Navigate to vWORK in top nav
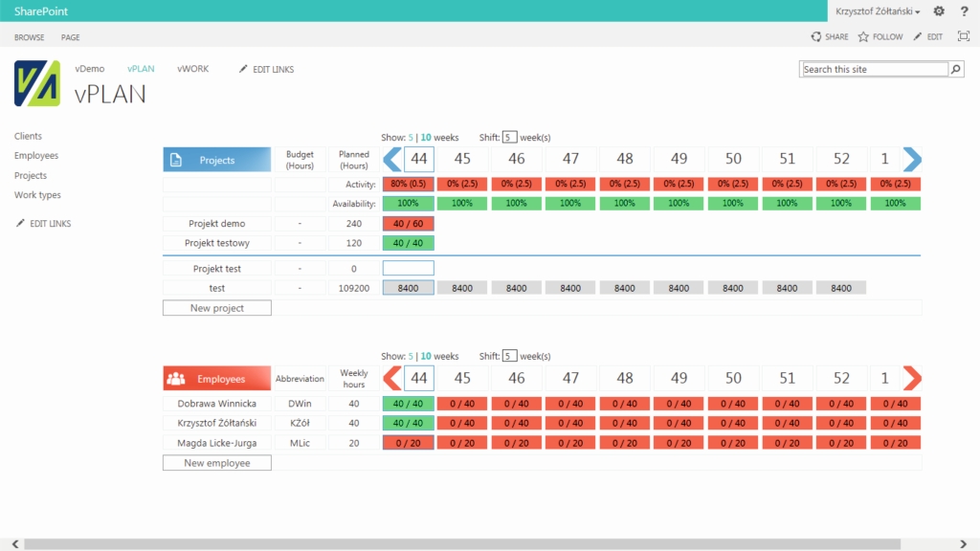Image resolution: width=980 pixels, height=551 pixels. [192, 69]
